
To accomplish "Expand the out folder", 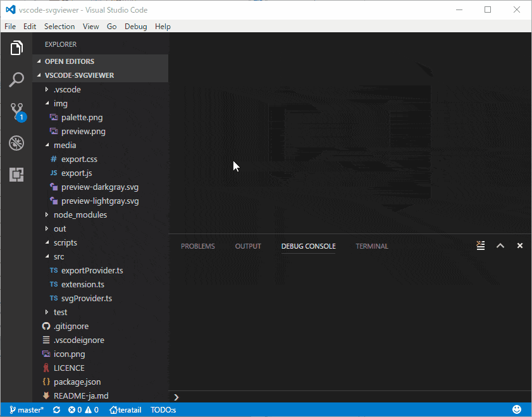I will (47, 228).
